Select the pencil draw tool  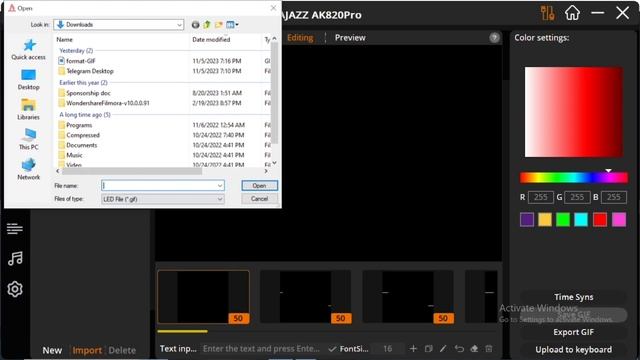[443, 349]
